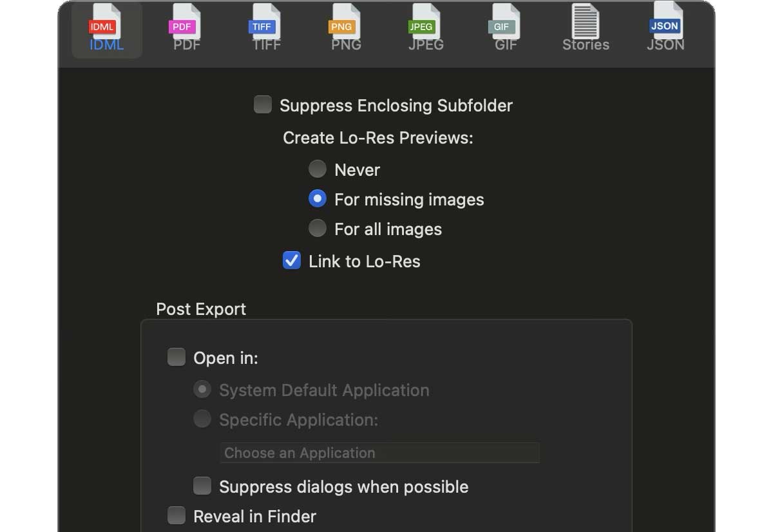Screen dimensions: 773x532
Task: Select the GIF export format icon
Action: tap(505, 26)
